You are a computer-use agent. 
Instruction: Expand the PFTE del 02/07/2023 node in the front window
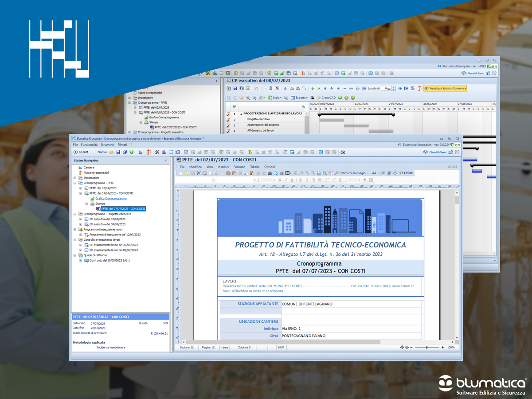click(81, 188)
